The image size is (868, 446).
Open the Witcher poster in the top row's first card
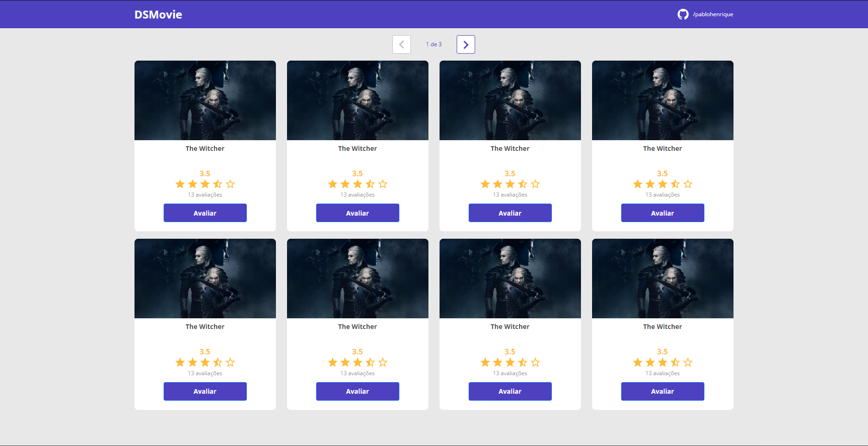(205, 100)
